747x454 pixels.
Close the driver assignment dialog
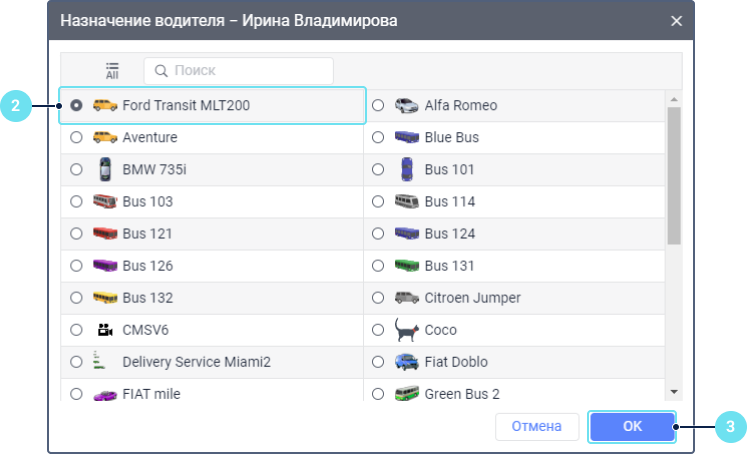(x=677, y=20)
